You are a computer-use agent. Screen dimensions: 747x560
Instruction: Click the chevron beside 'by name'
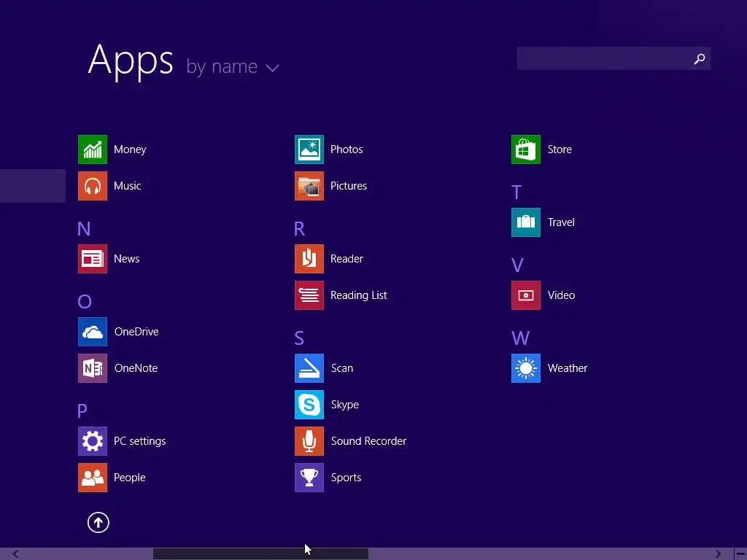click(273, 68)
